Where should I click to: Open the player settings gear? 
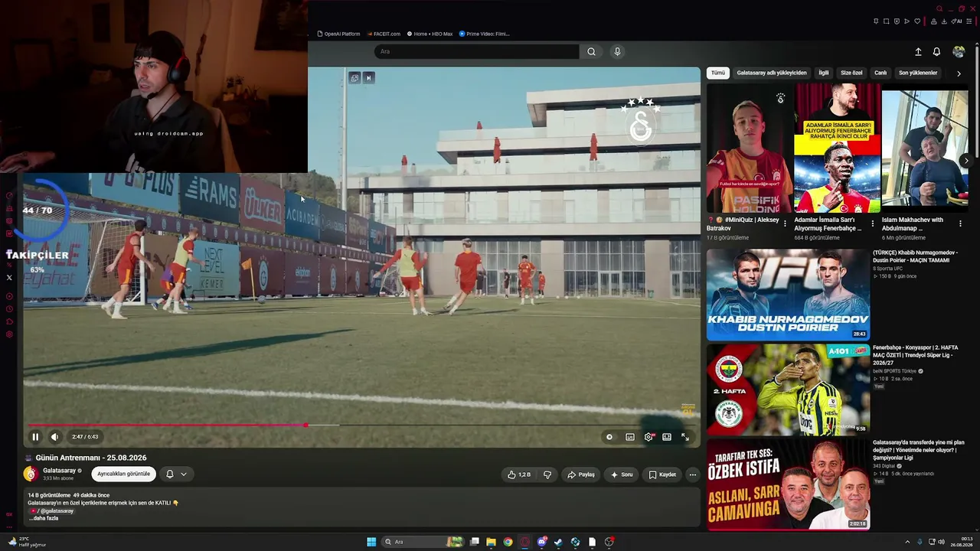(x=648, y=437)
